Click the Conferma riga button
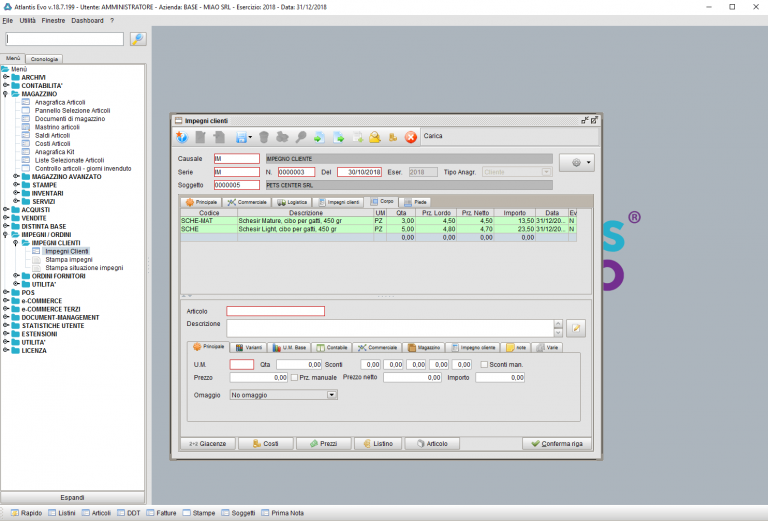 pyautogui.click(x=557, y=444)
